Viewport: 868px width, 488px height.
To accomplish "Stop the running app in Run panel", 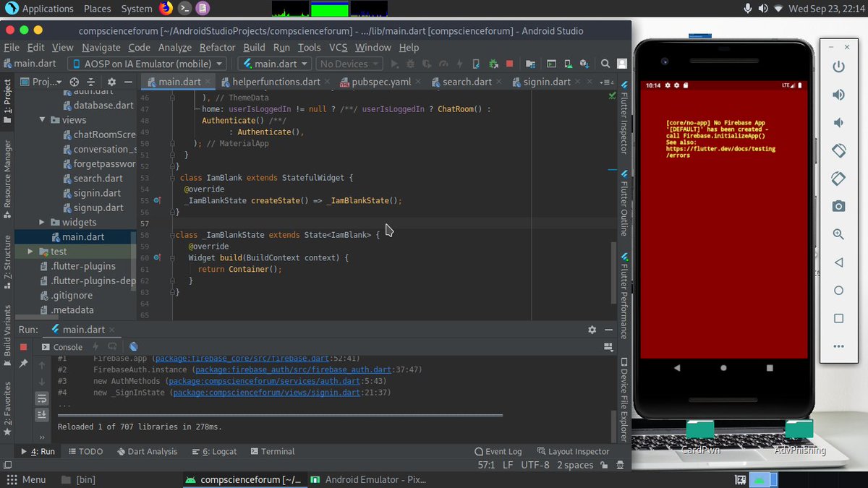I will 23,347.
